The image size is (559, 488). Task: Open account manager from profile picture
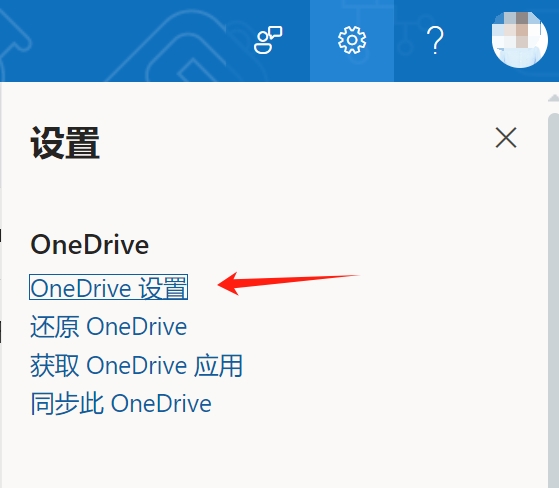click(519, 39)
